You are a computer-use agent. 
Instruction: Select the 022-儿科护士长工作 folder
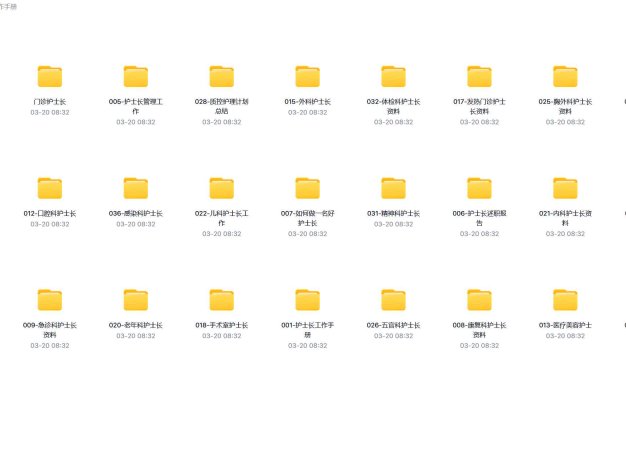point(222,189)
